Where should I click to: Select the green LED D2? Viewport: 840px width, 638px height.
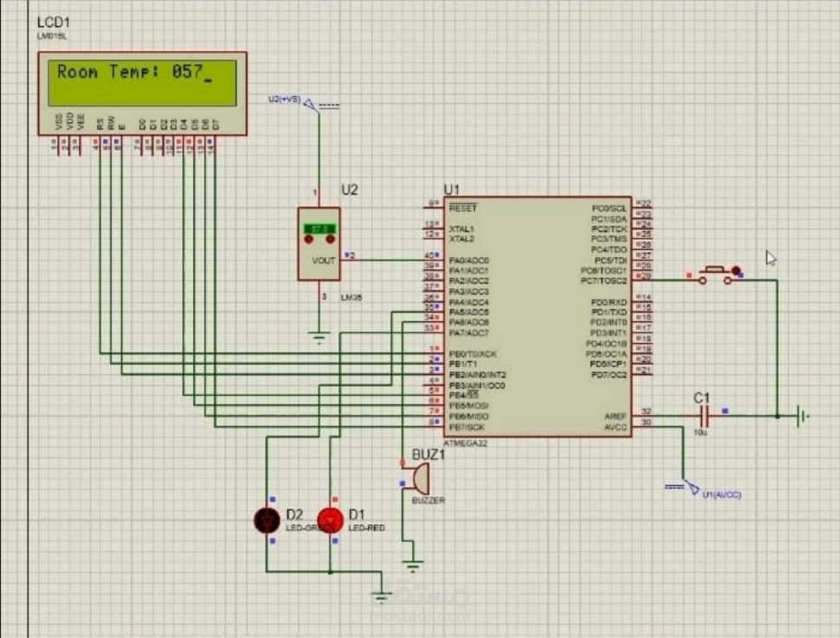[x=266, y=520]
